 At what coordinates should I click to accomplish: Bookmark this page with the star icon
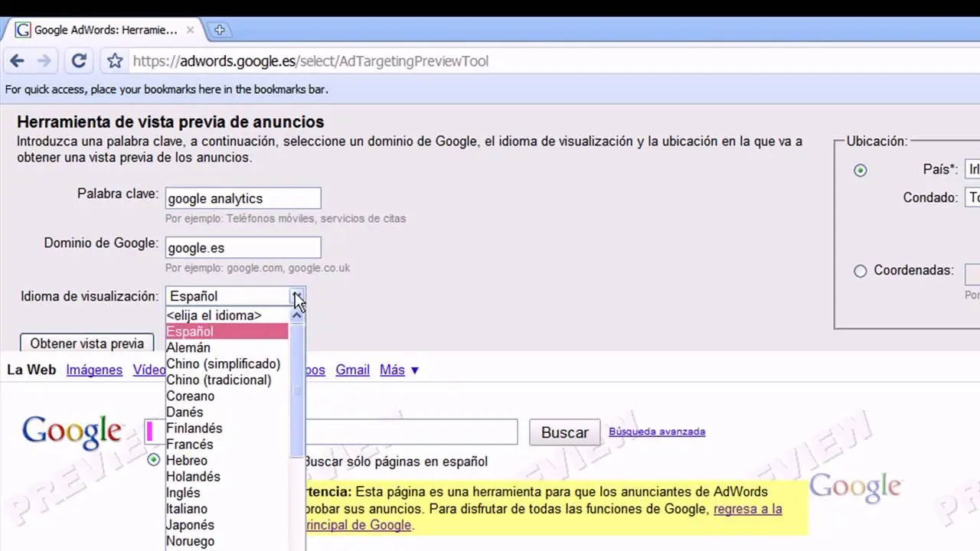click(115, 61)
